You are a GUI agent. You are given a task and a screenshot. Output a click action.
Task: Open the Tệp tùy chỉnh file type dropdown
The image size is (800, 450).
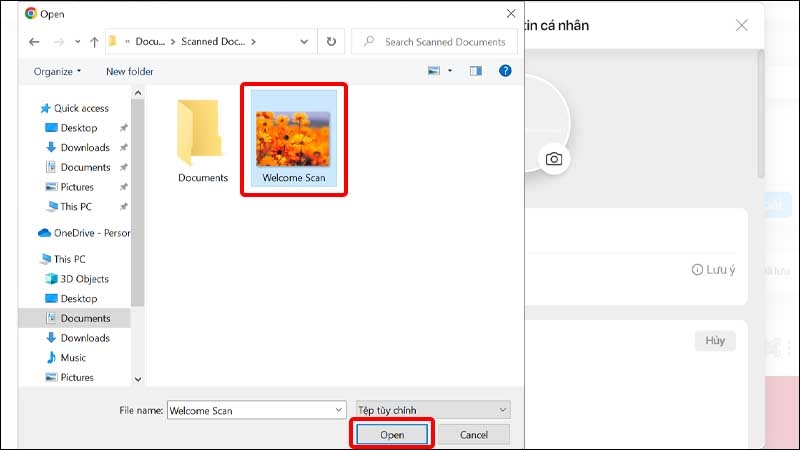(433, 410)
